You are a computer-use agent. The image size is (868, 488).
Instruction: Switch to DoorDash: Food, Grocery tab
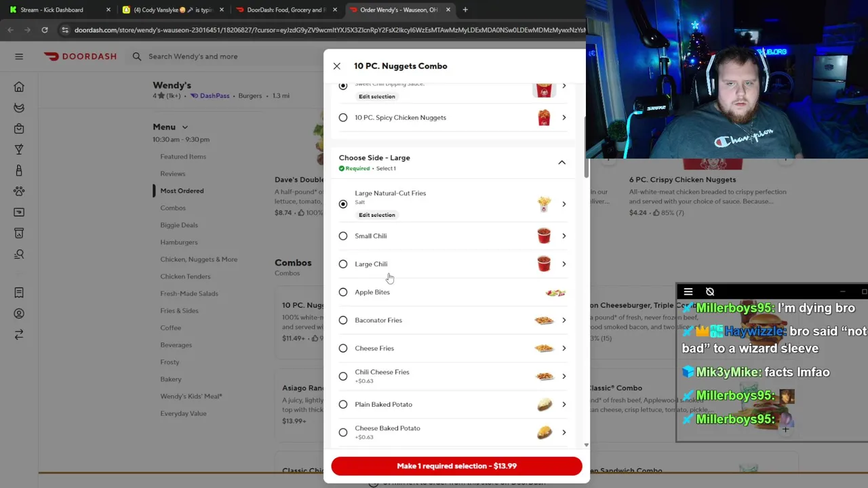285,9
